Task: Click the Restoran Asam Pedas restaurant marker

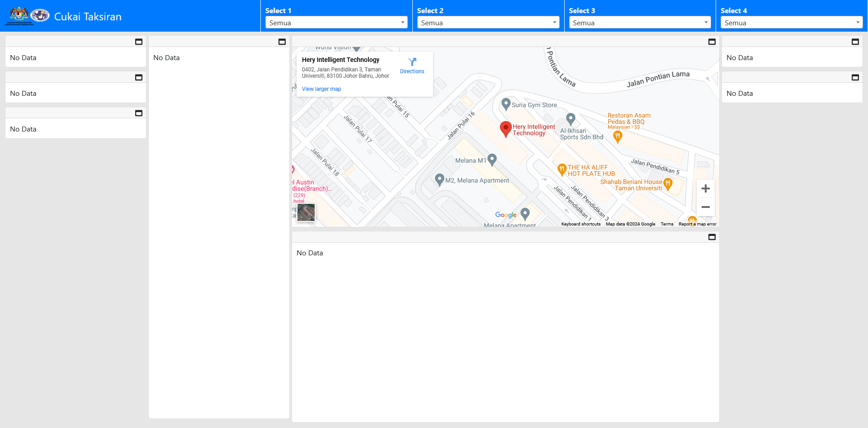Action: (618, 137)
